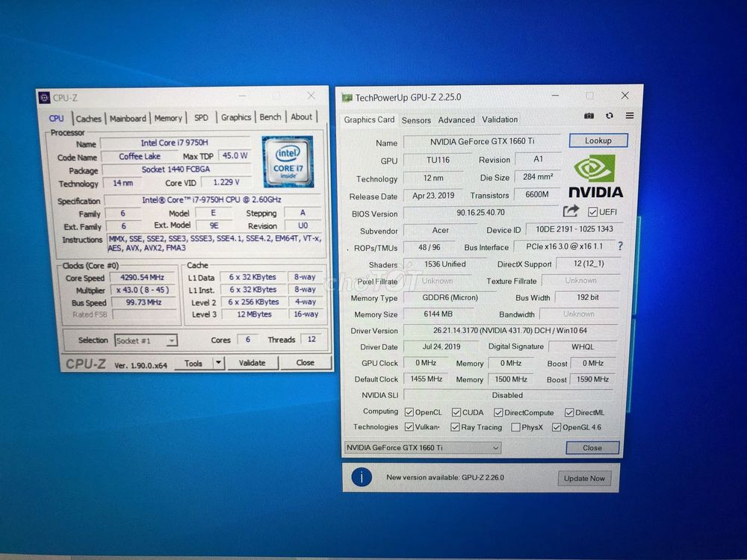
Task: Click the Subvendor field Acer
Action: coord(440,230)
